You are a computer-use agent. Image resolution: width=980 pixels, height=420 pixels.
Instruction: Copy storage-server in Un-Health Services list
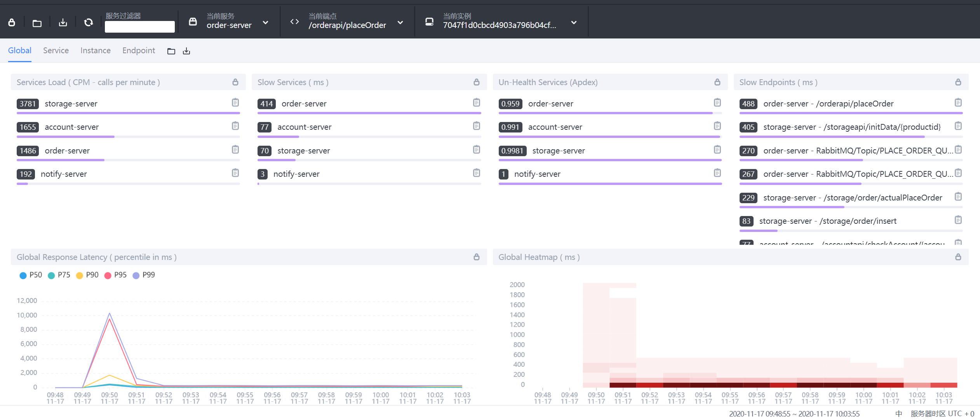717,150
